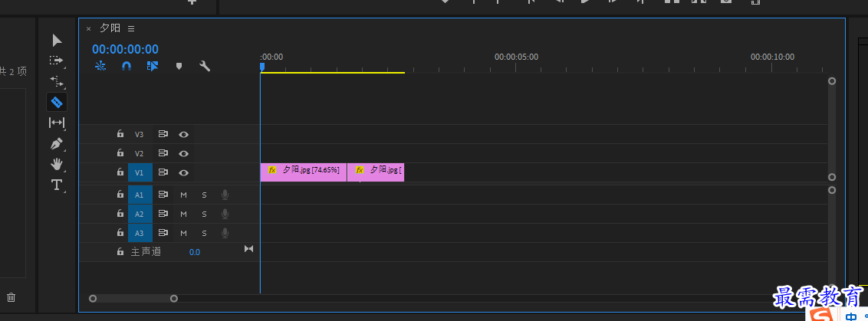Screen dimensions: 868x321
Task: Hide track V2 output with eye icon
Action: coord(184,153)
